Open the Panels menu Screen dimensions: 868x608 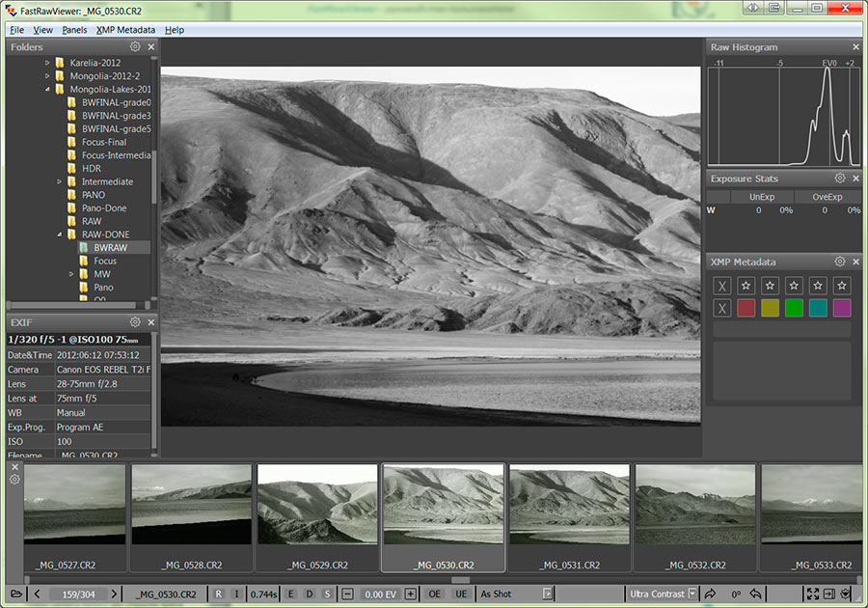pyautogui.click(x=74, y=30)
